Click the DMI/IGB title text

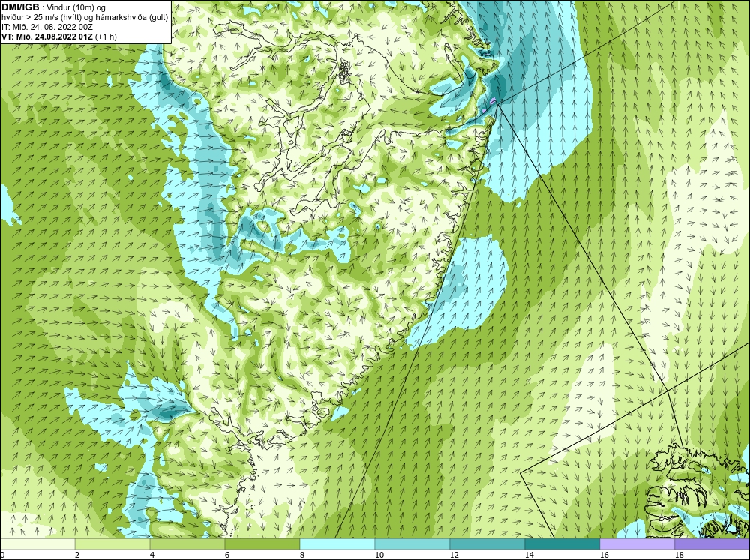(20, 7)
